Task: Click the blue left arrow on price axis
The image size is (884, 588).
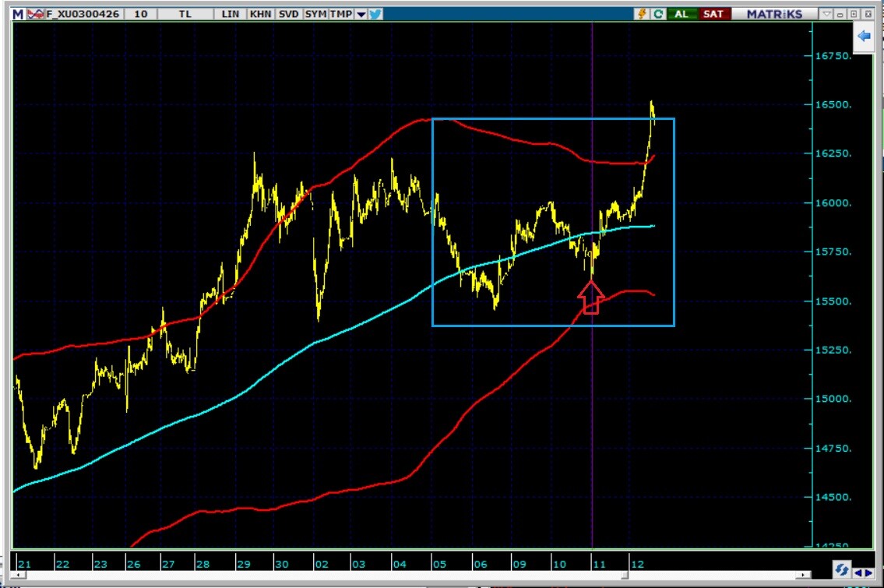Action: click(863, 36)
